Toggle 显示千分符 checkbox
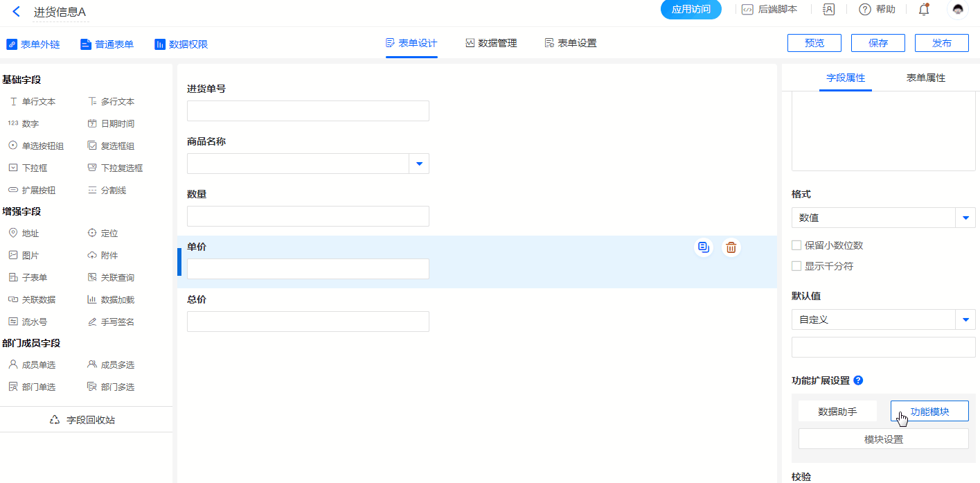980x483 pixels. [796, 266]
